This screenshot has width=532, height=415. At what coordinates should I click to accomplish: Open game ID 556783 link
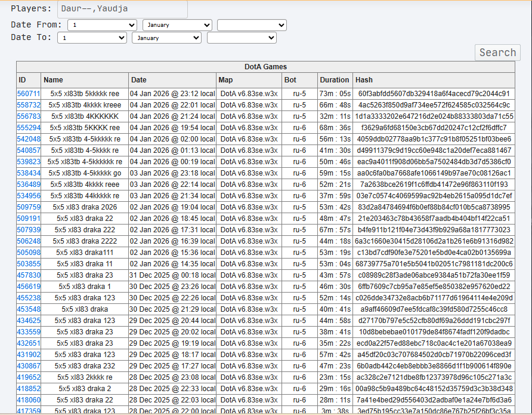pyautogui.click(x=29, y=116)
